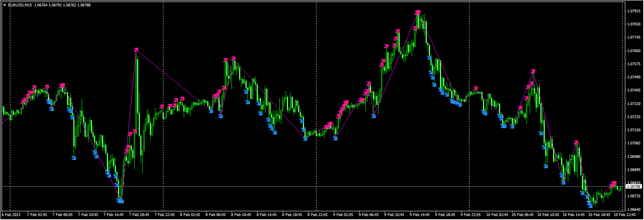This screenshot has height=220, width=644.
Task: Click the 9 Feb 14:45 time label
Action: (x=420, y=215)
